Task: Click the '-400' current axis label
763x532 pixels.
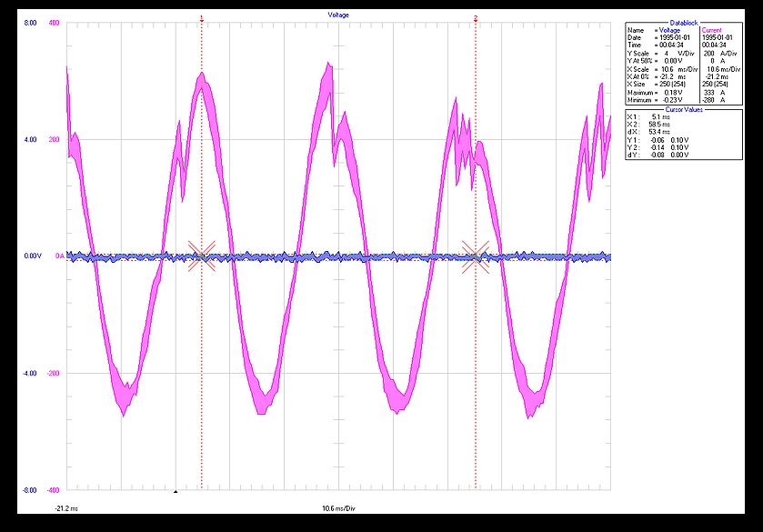Action: (x=53, y=490)
